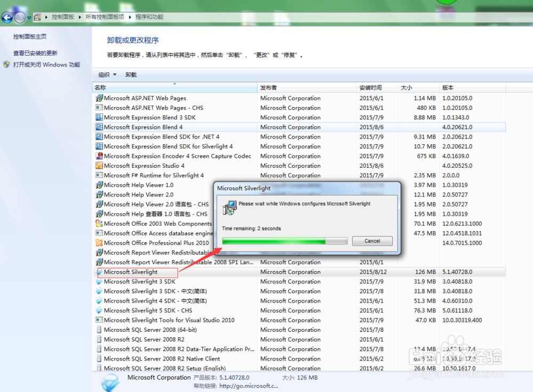Click Office 2003 Web Components icon
Screen dimensions: 533x392
[99, 224]
